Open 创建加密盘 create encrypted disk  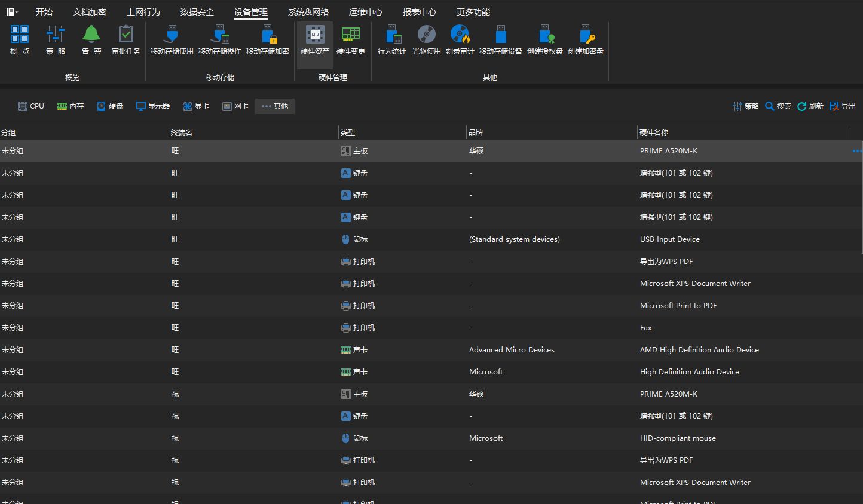point(586,40)
